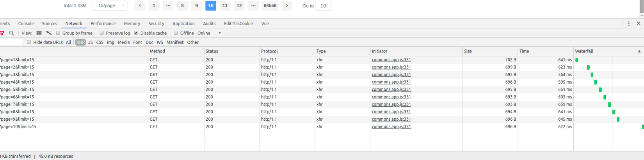Open DevTools three-dot customize menu
The image size is (644, 160).
[629, 24]
